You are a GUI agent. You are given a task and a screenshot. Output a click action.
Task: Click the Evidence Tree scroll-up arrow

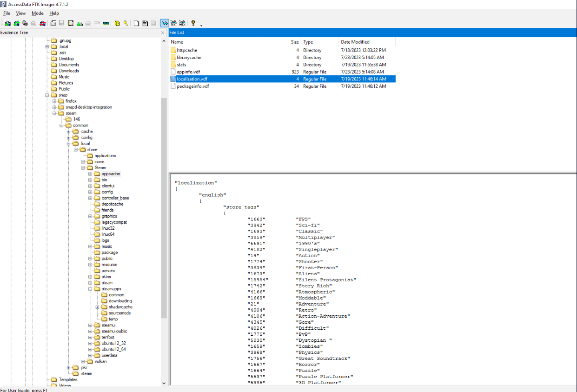[x=164, y=41]
